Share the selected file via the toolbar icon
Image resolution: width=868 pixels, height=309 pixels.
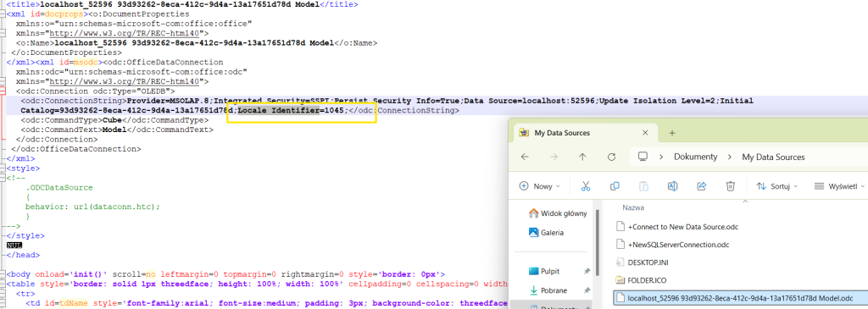coord(701,186)
